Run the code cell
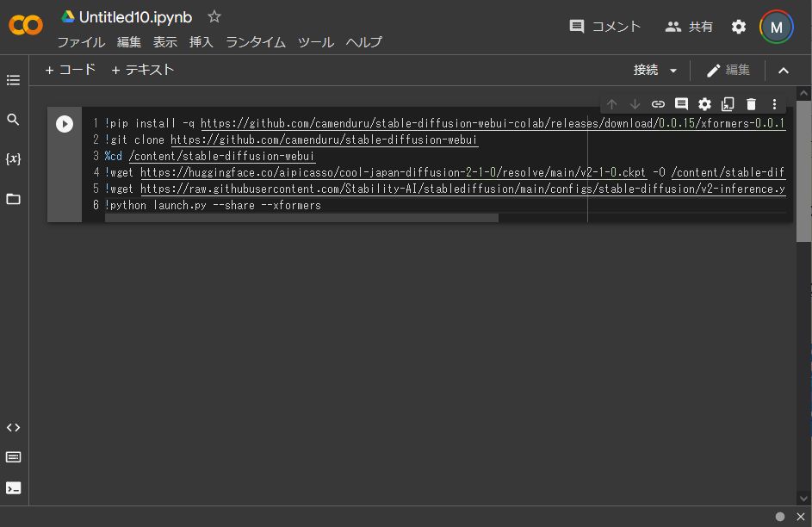812x527 pixels. [x=65, y=124]
